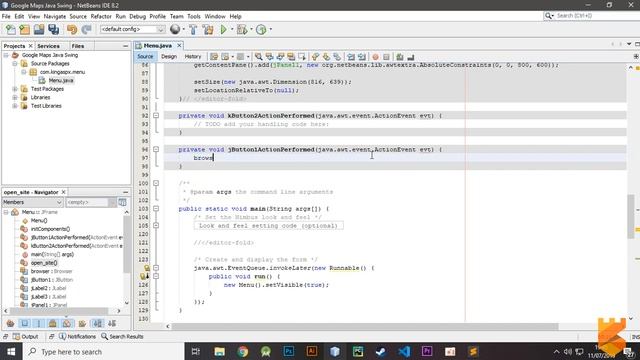The width and height of the screenshot is (640, 360).
Task: Open Visual Studio Code from the taskbar
Action: 404,351
